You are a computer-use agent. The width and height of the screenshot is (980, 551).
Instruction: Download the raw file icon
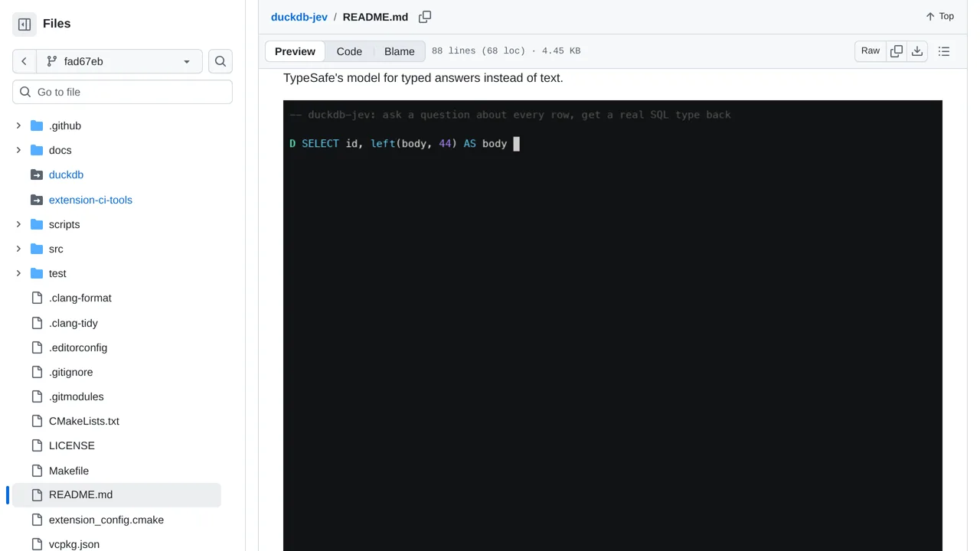coord(917,51)
